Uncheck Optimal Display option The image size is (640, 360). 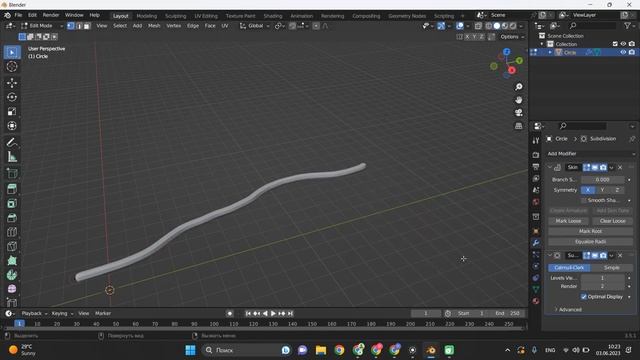coord(584,297)
